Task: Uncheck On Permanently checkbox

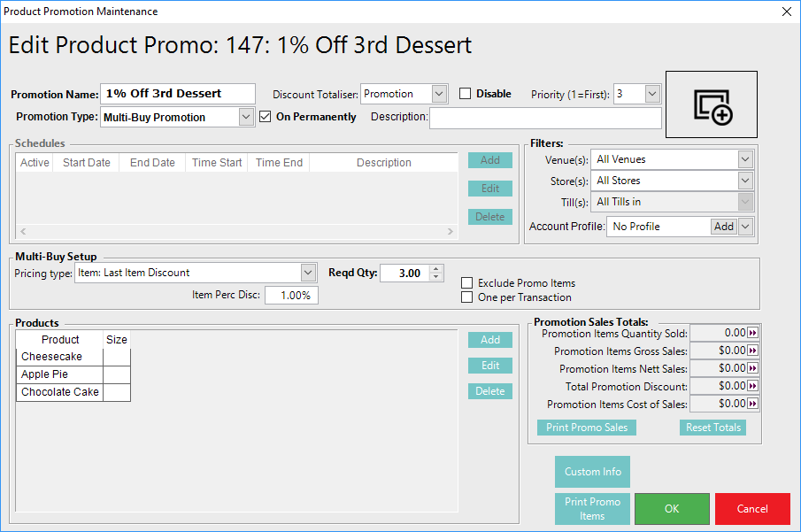Action: 266,117
